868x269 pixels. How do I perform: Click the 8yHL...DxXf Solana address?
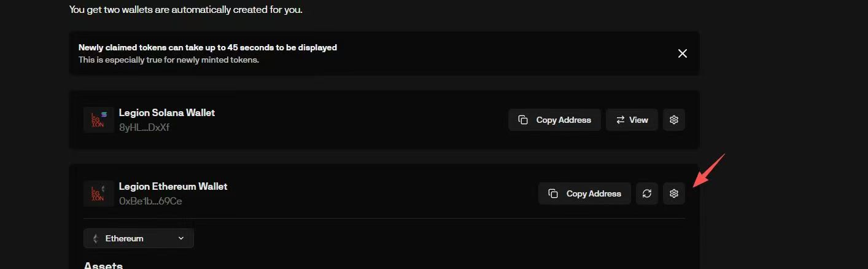[144, 128]
